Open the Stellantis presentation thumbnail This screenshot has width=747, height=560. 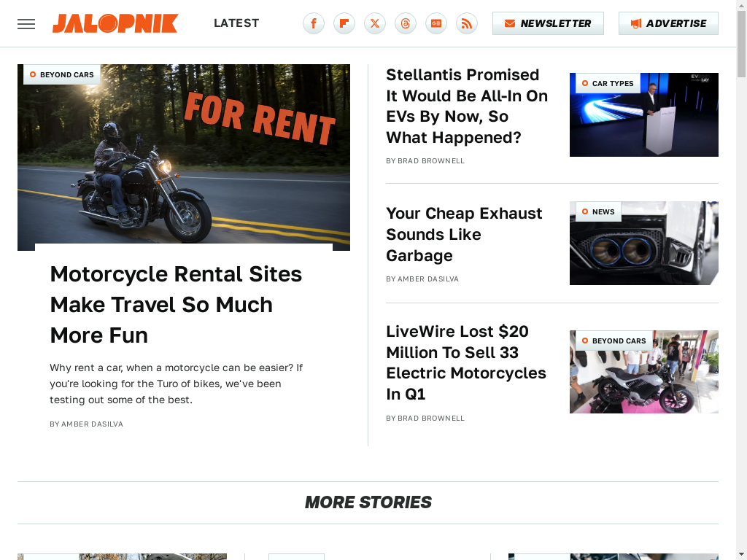point(644,114)
